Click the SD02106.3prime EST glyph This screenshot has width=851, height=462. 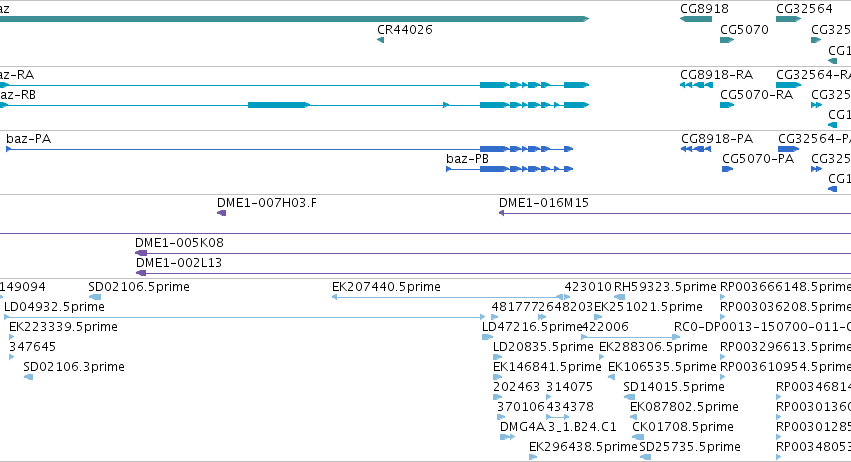[29, 377]
